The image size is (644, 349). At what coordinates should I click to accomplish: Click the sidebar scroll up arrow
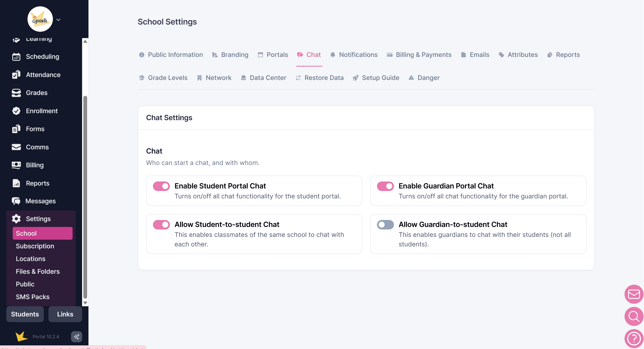coord(85,41)
